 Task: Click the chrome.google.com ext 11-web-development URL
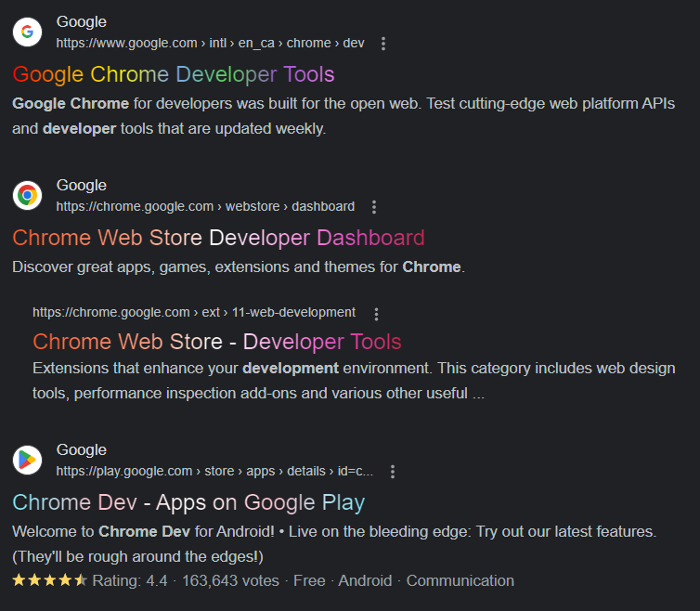point(194,312)
